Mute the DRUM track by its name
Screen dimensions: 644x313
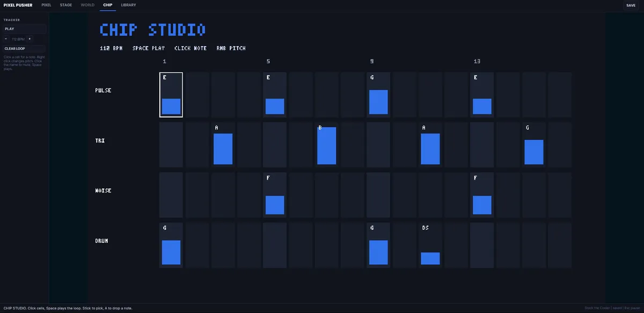click(x=101, y=241)
